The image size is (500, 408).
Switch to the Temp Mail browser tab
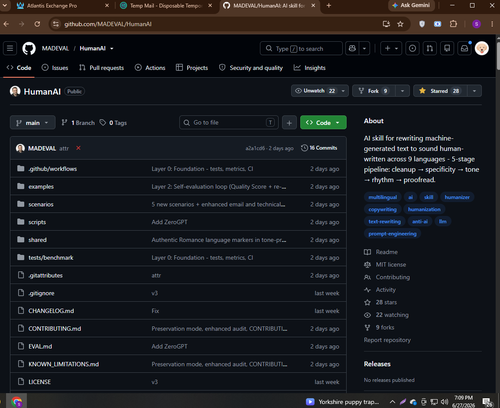166,6
